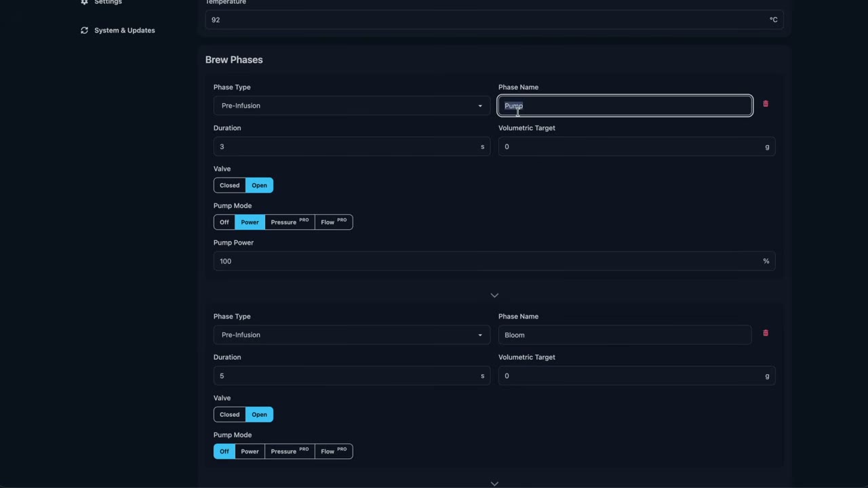Screen dimensions: 868x488
Task: Click the chevron below the Pump phase
Action: point(494,296)
